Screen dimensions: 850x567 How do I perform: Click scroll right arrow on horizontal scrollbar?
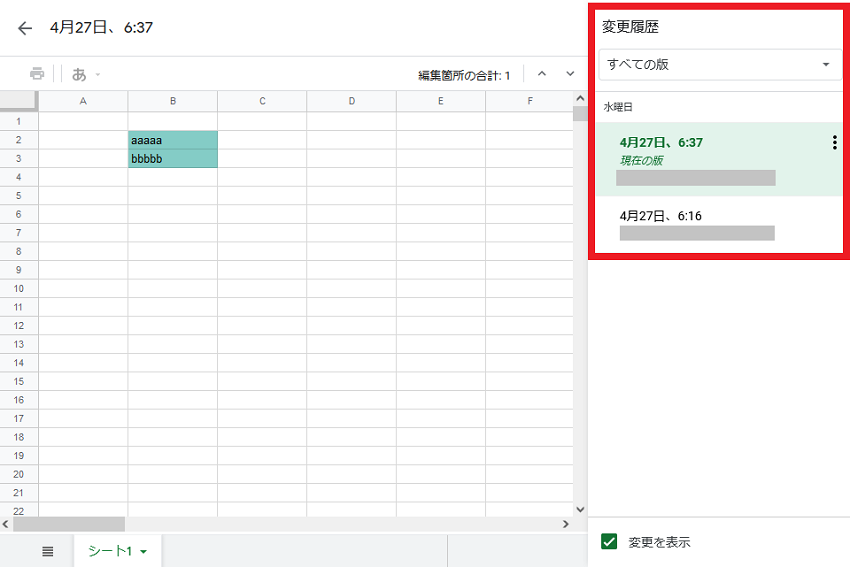(x=565, y=524)
